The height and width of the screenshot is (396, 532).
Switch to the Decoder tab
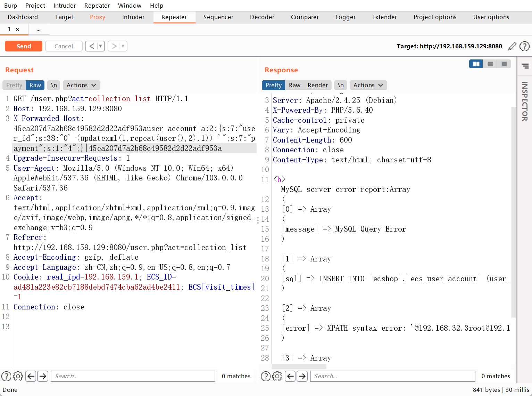262,17
